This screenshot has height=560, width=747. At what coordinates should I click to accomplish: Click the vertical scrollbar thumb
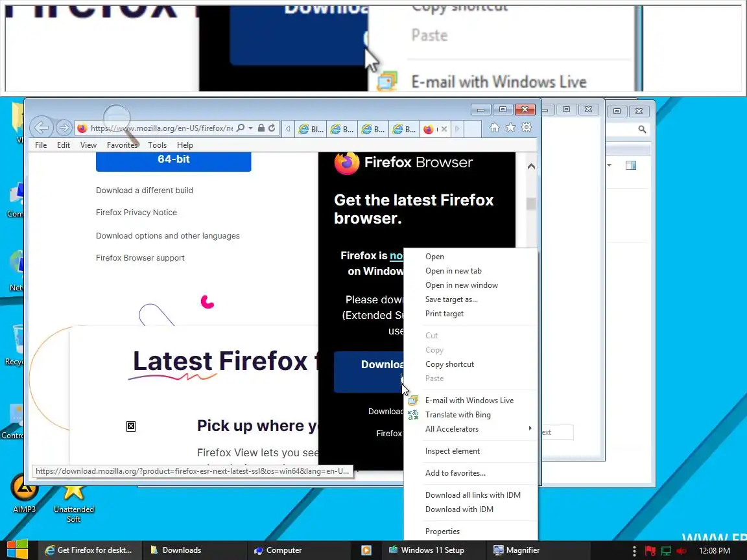pos(531,204)
